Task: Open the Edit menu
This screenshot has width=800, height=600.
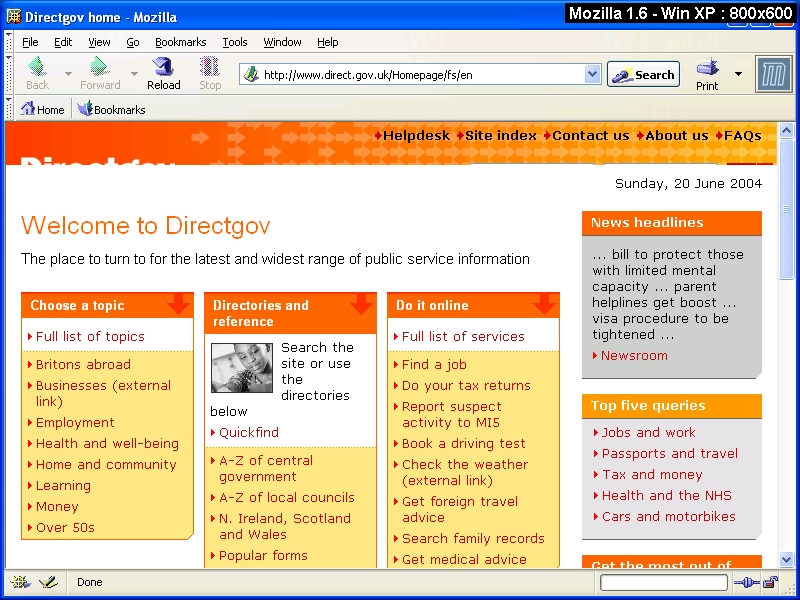Action: [x=63, y=42]
